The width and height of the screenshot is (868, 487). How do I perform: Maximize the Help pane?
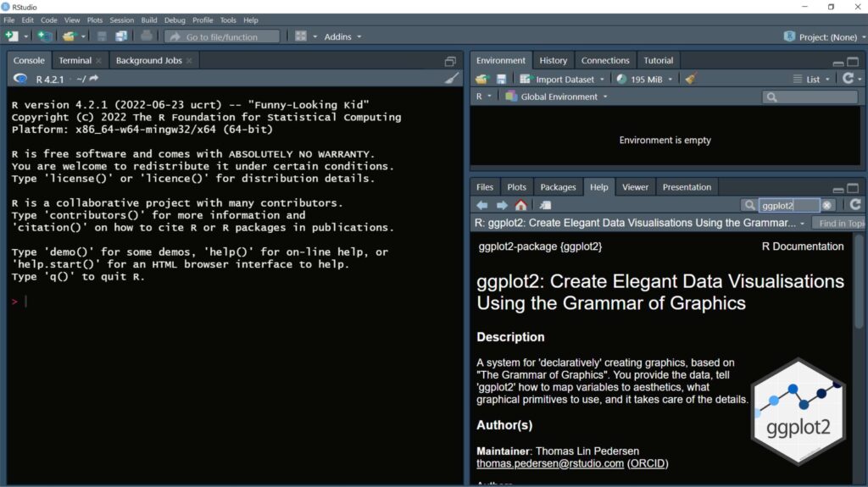853,188
